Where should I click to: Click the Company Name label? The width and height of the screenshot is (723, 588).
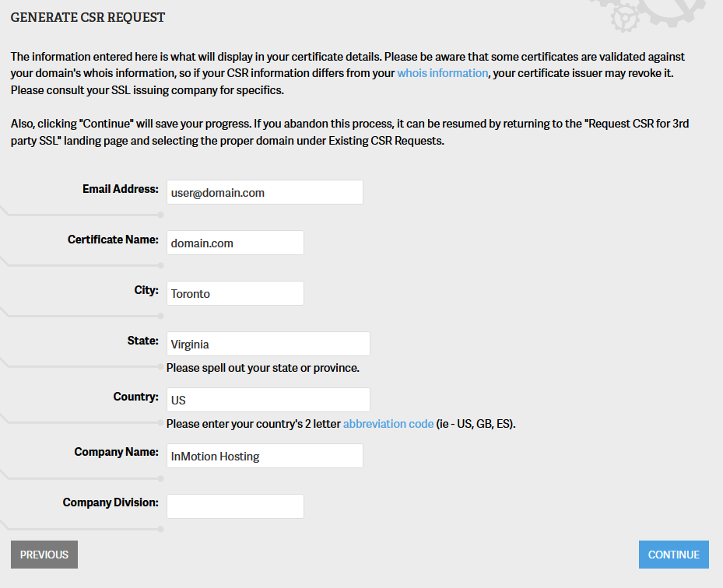tap(116, 452)
